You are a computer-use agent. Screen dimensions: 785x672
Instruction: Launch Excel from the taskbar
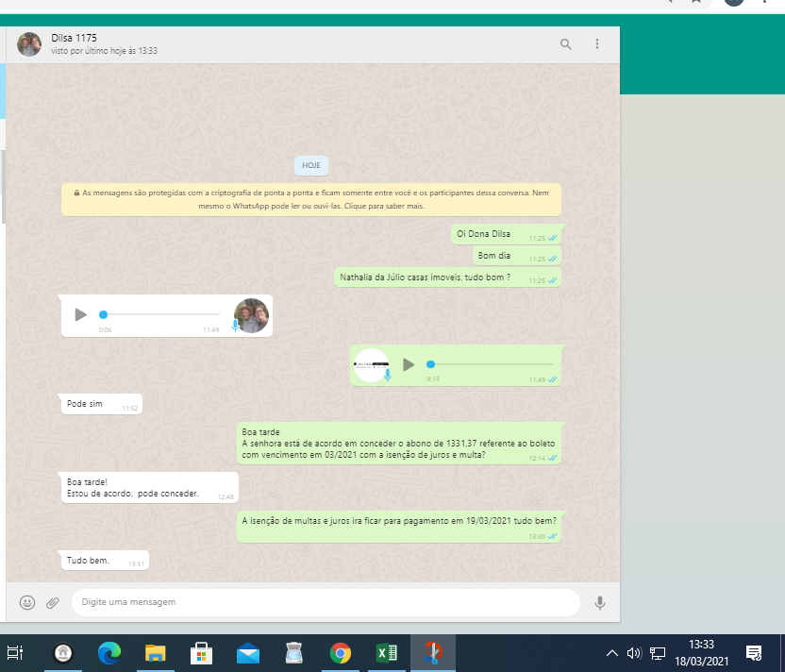[x=387, y=652]
